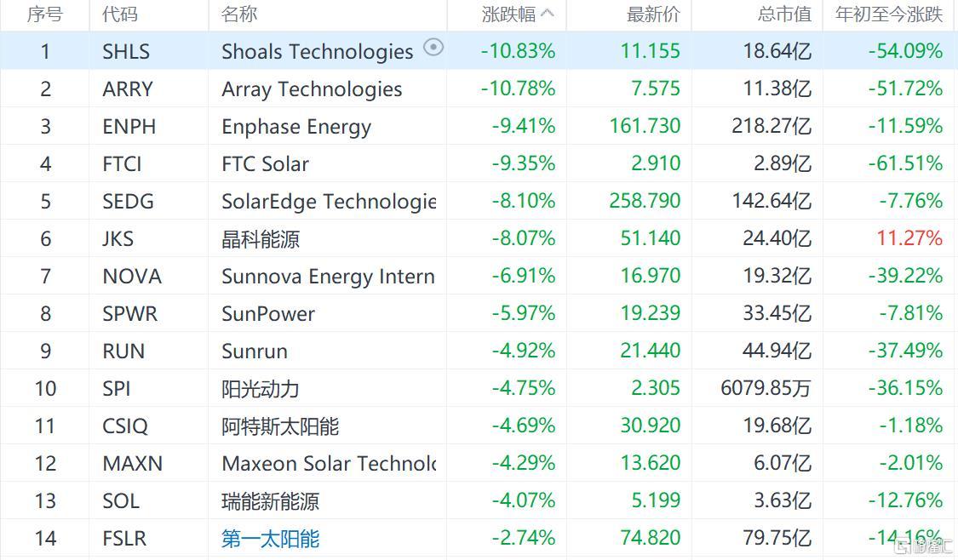
Task: Click SolarEdge Technologies stock name
Action: pyautogui.click(x=329, y=202)
